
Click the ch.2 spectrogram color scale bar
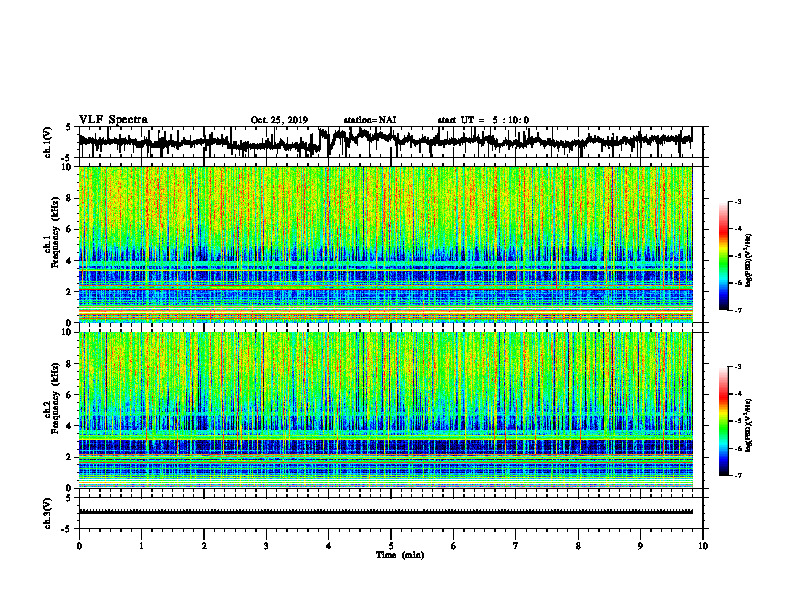click(x=724, y=421)
